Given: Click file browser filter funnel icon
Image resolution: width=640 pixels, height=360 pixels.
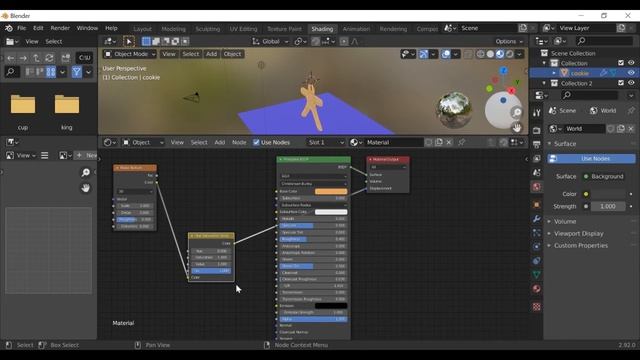Looking at the screenshot, I should pyautogui.click(x=76, y=72).
